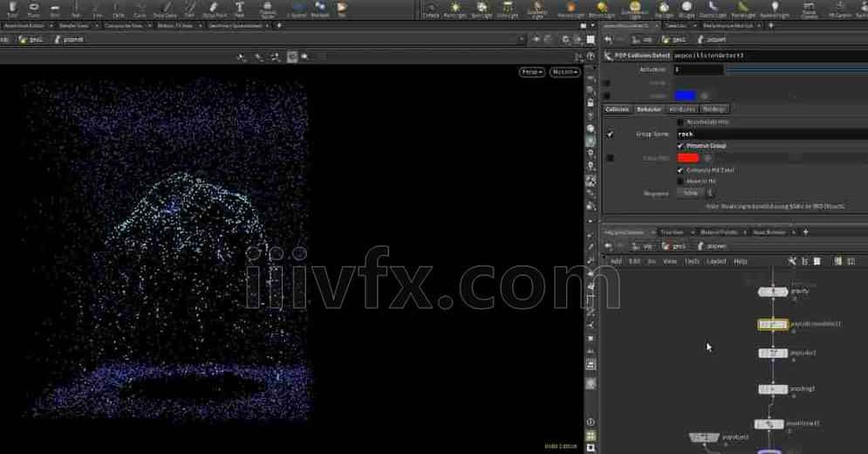
Task: Toggle checkbox above the blue color row
Action: click(x=606, y=83)
